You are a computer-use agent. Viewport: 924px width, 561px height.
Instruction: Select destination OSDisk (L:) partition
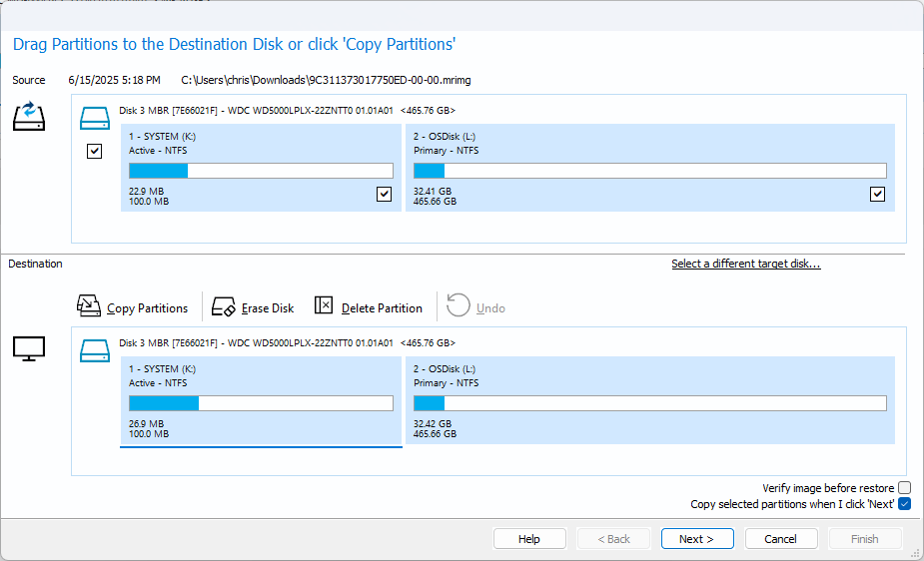pyautogui.click(x=649, y=400)
